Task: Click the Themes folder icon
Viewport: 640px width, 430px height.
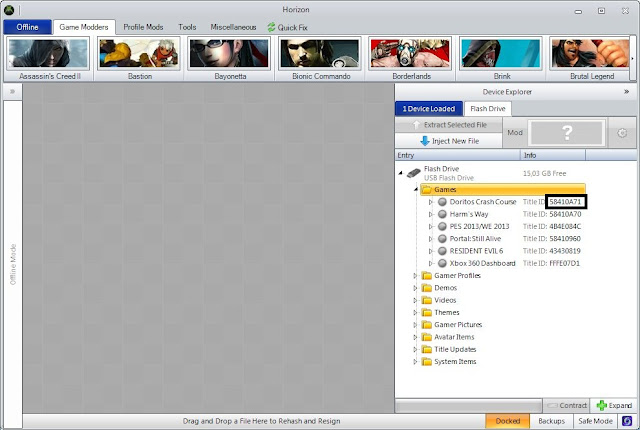Action: 427,313
